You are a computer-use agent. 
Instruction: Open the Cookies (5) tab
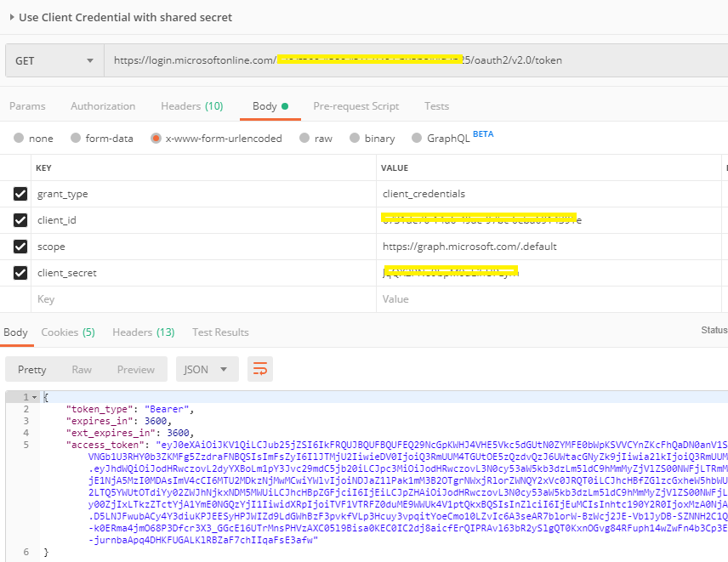(x=68, y=332)
